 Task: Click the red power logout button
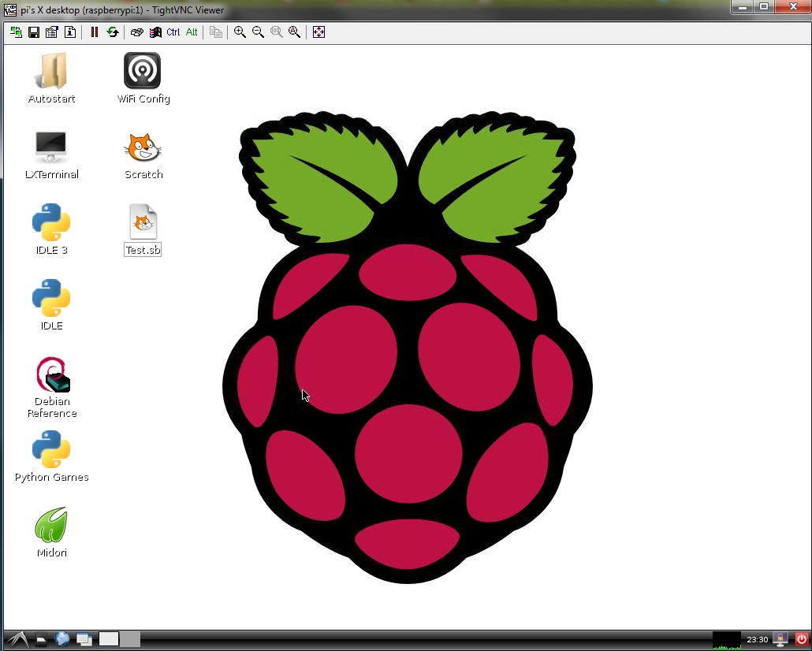tap(801, 640)
